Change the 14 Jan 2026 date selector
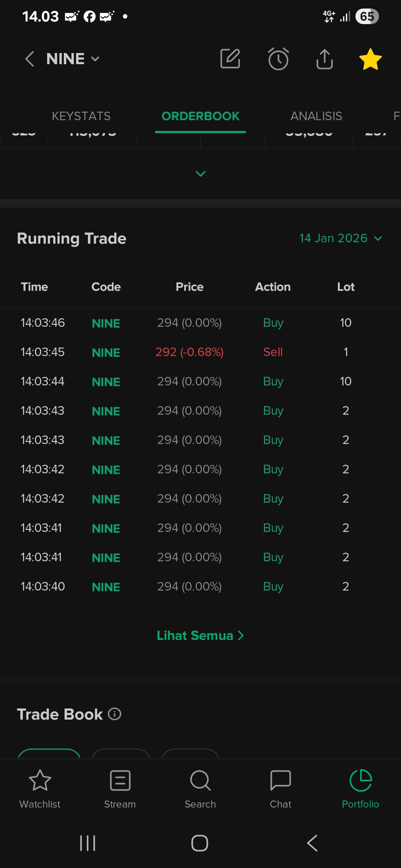Viewport: 401px width, 868px height. (x=340, y=238)
